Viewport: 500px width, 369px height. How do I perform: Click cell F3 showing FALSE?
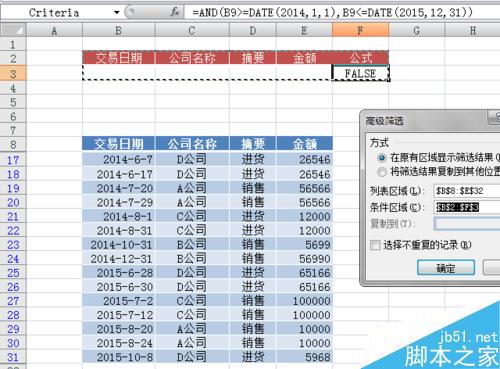point(360,73)
